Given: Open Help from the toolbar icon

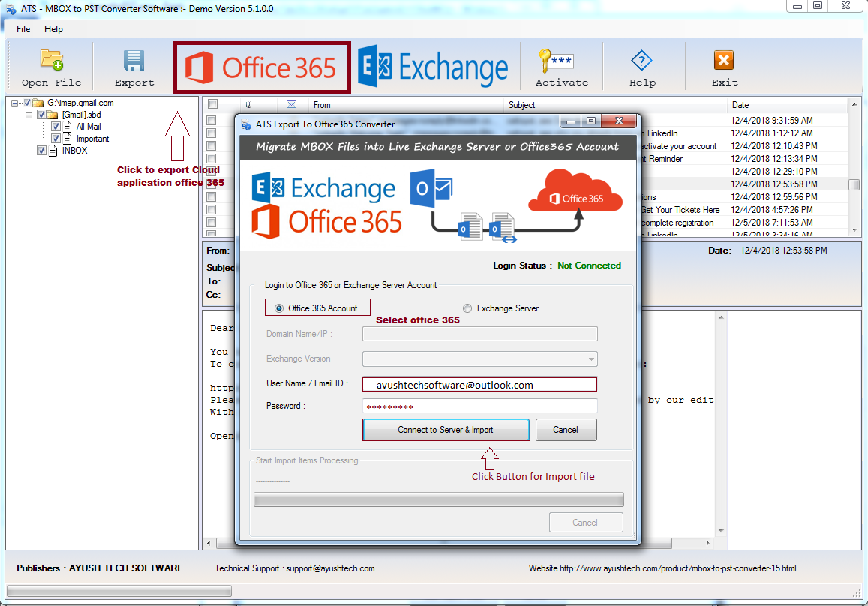Looking at the screenshot, I should click(641, 60).
